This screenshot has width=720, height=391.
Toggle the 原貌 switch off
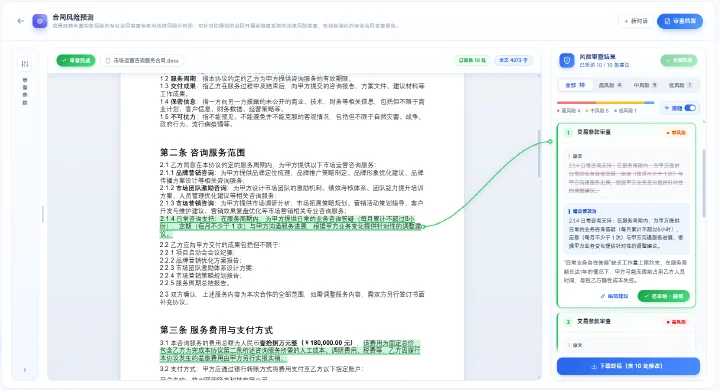[x=690, y=108]
